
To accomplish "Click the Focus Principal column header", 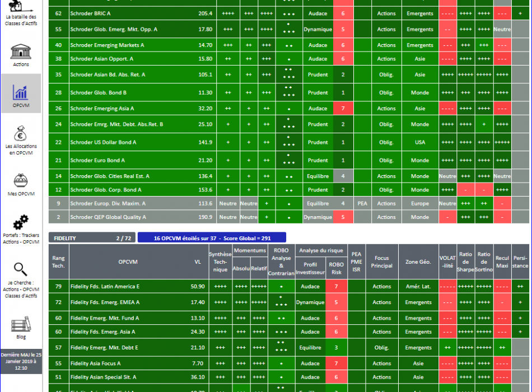I will (x=382, y=262).
